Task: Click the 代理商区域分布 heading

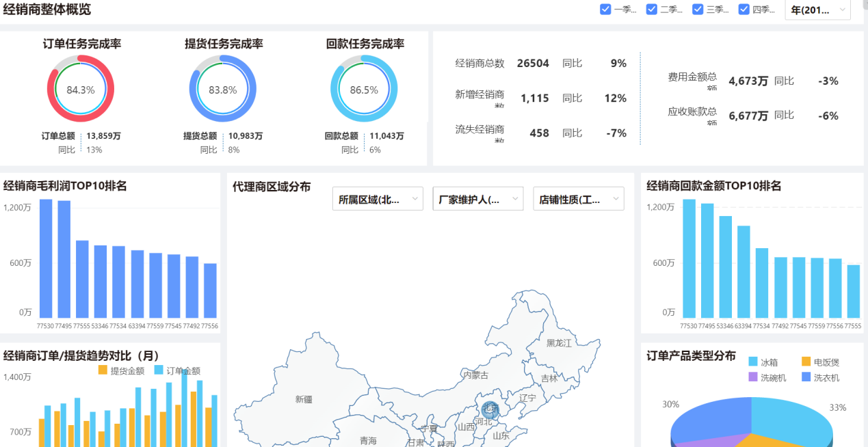Action: coord(272,187)
